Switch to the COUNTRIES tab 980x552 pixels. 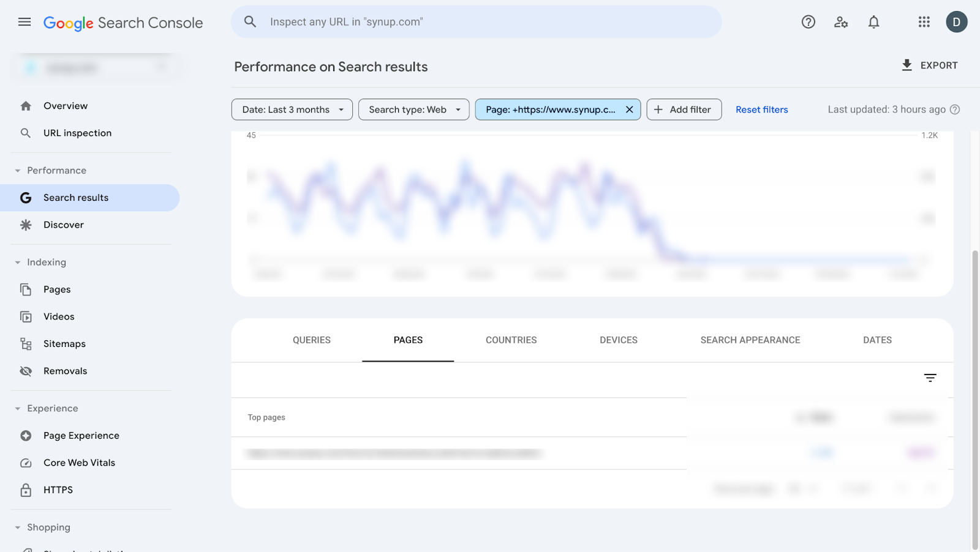[511, 340]
